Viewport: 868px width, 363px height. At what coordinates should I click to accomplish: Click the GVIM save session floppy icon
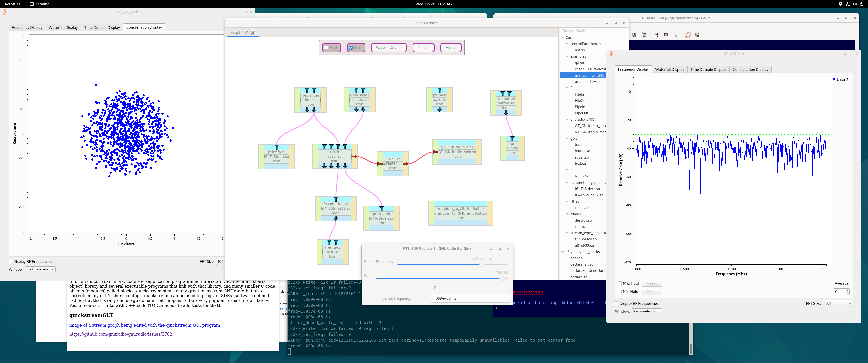click(x=634, y=35)
